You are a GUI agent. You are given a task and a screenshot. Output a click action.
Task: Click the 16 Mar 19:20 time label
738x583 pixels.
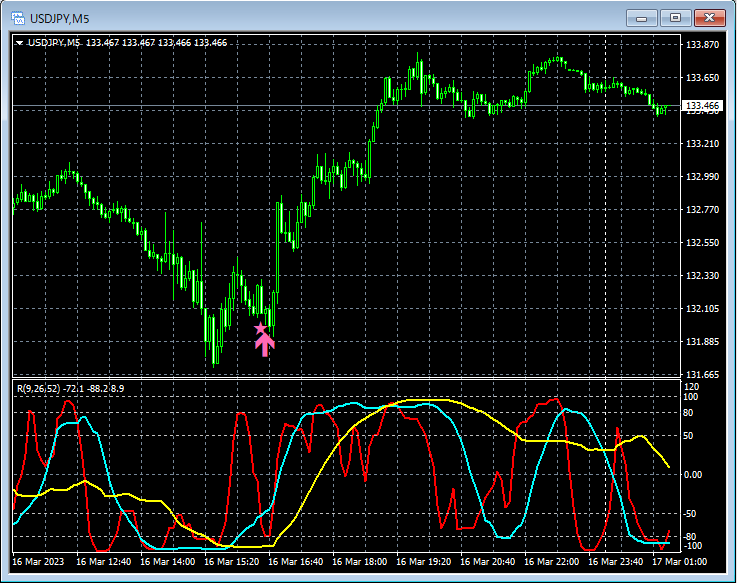[424, 562]
